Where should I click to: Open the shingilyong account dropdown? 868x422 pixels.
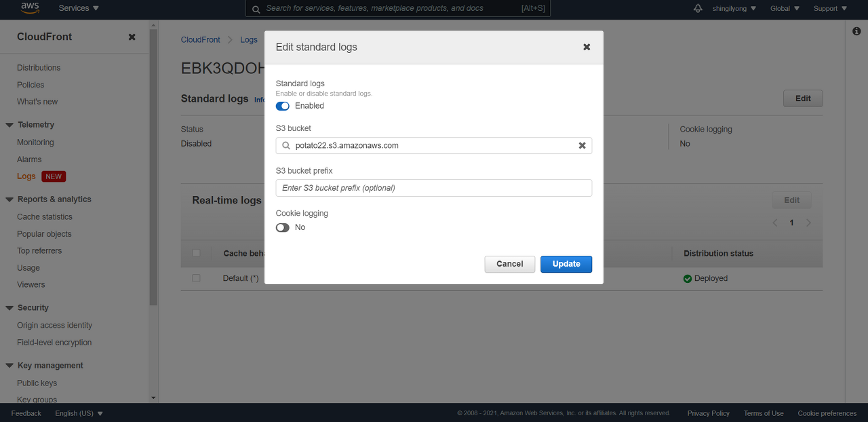click(x=734, y=8)
